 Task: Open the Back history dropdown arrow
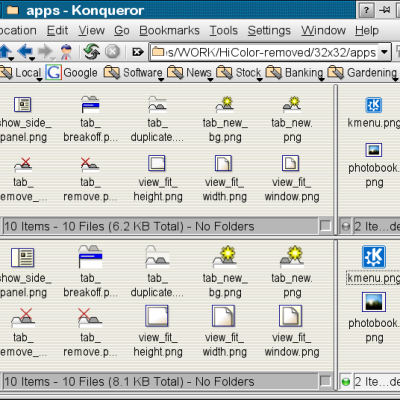click(x=32, y=59)
